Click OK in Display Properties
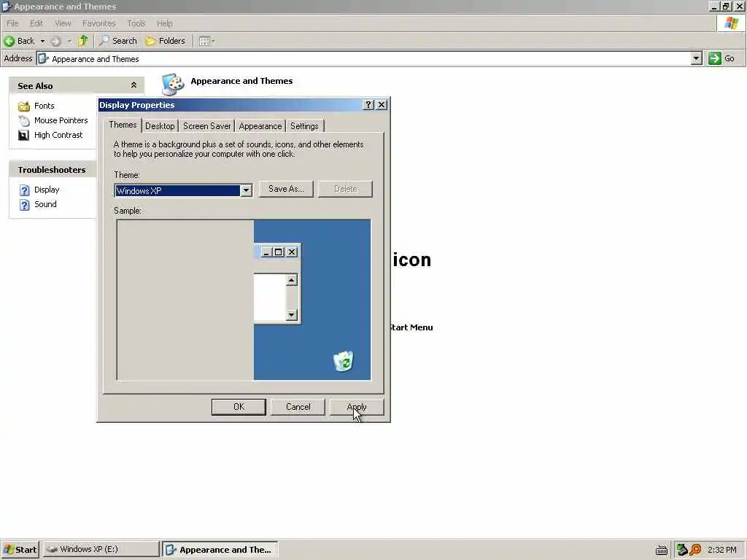 click(x=239, y=407)
